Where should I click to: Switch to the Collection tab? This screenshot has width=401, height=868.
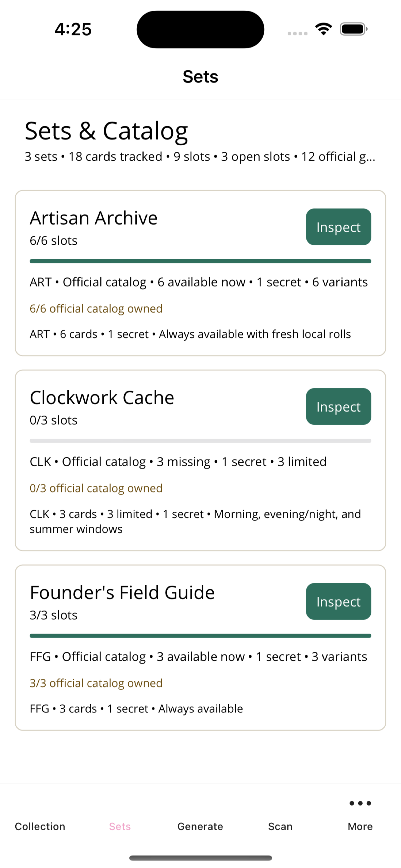click(x=40, y=826)
